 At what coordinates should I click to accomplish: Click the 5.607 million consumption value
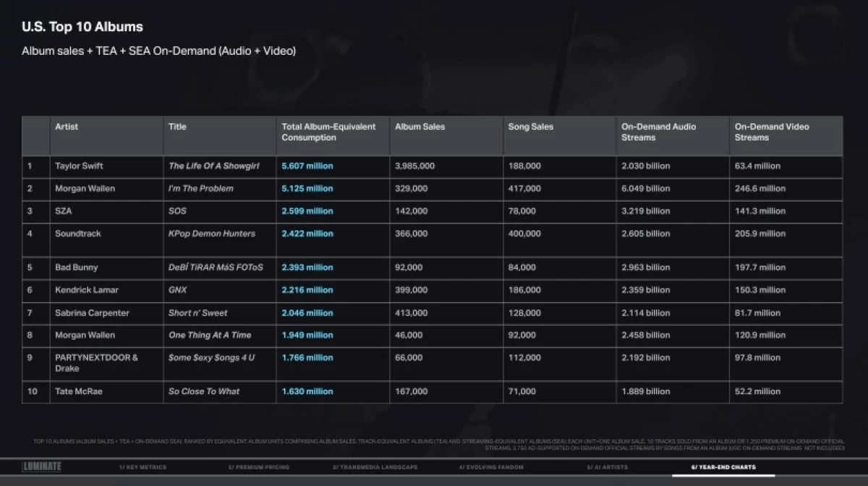(307, 166)
